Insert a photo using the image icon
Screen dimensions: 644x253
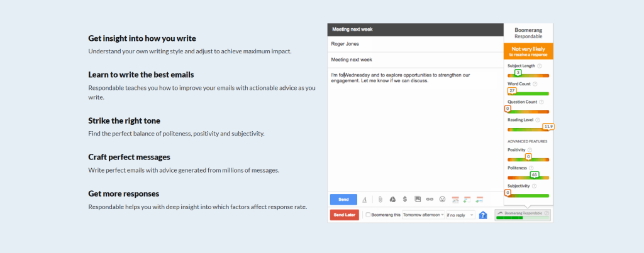click(x=418, y=200)
